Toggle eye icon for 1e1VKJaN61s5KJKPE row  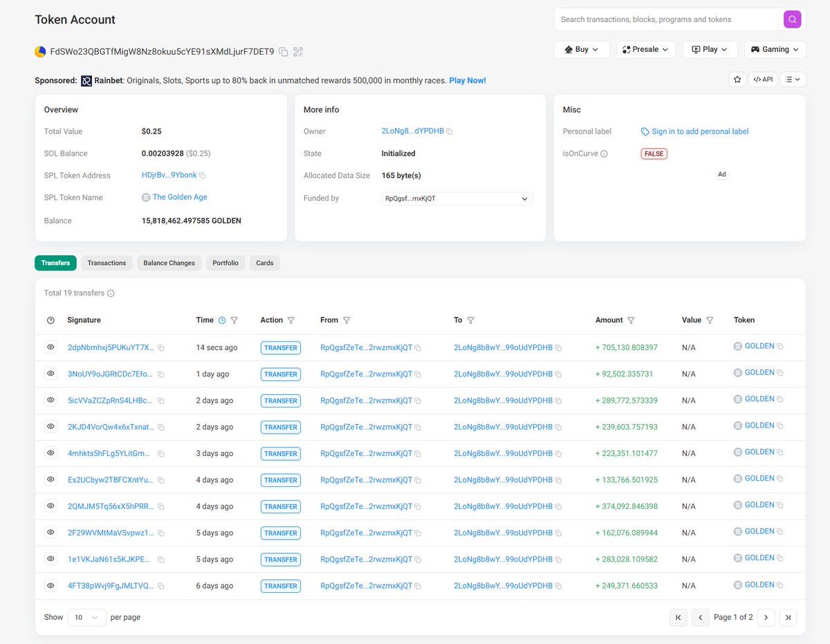point(50,558)
